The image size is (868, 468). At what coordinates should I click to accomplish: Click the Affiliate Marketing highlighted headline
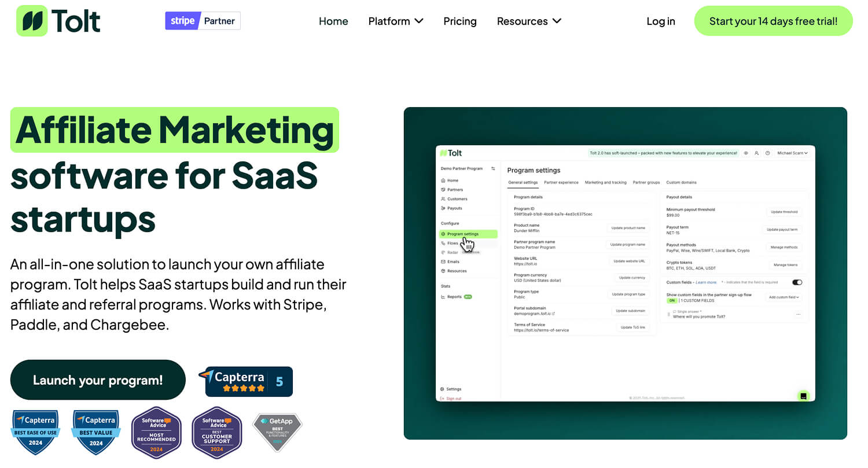[x=174, y=130]
